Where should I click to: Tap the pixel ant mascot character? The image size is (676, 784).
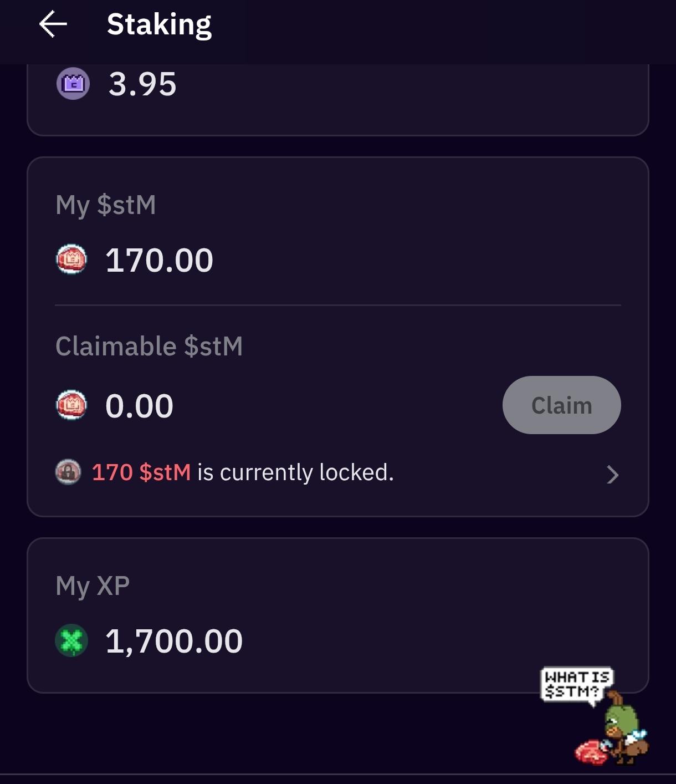point(624,727)
